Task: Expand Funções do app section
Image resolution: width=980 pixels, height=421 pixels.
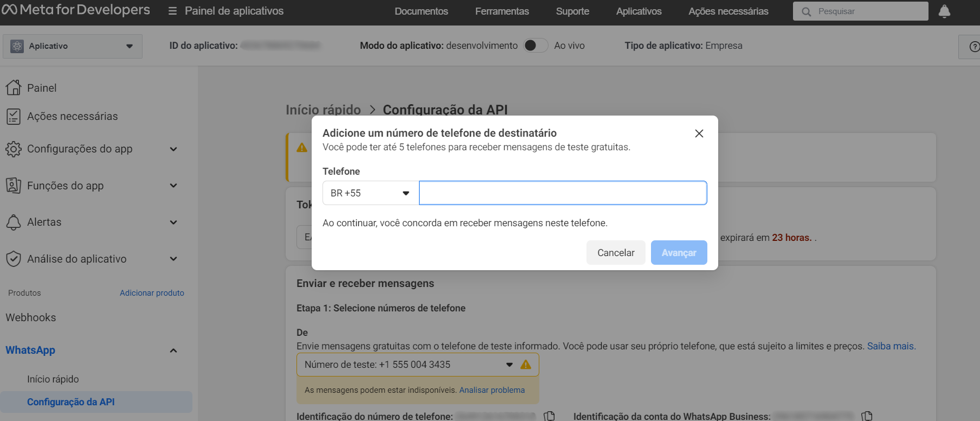Action: [x=173, y=186]
